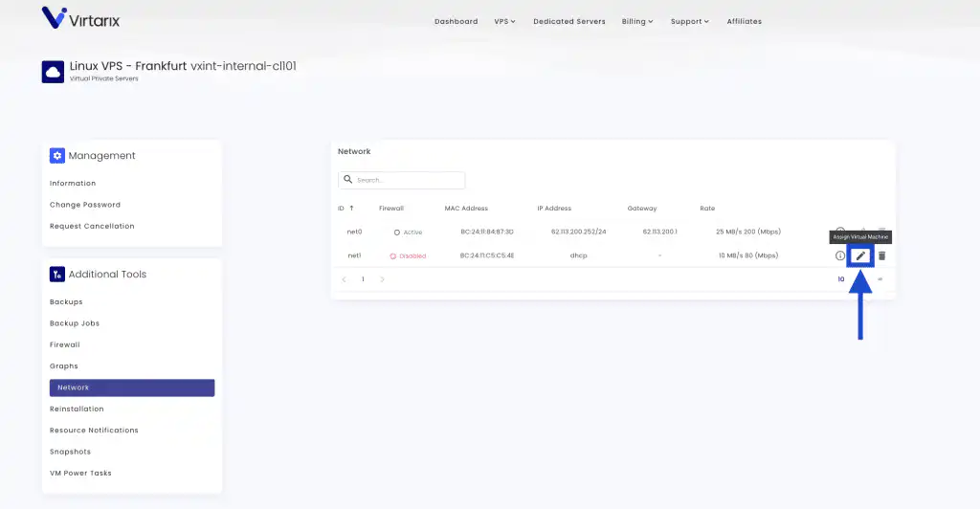The height and width of the screenshot is (509, 980).
Task: Select the 10 rows-per-page option
Action: tap(842, 279)
